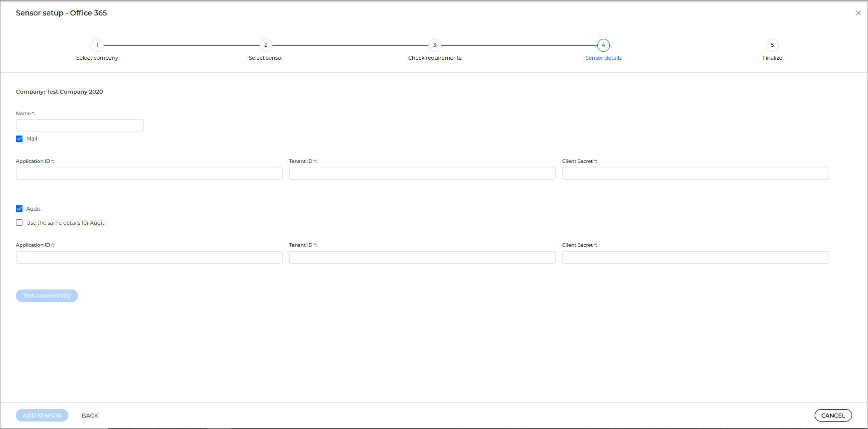This screenshot has height=429, width=868.
Task: Click the Sensor setup - Office 365 title
Action: tap(61, 13)
